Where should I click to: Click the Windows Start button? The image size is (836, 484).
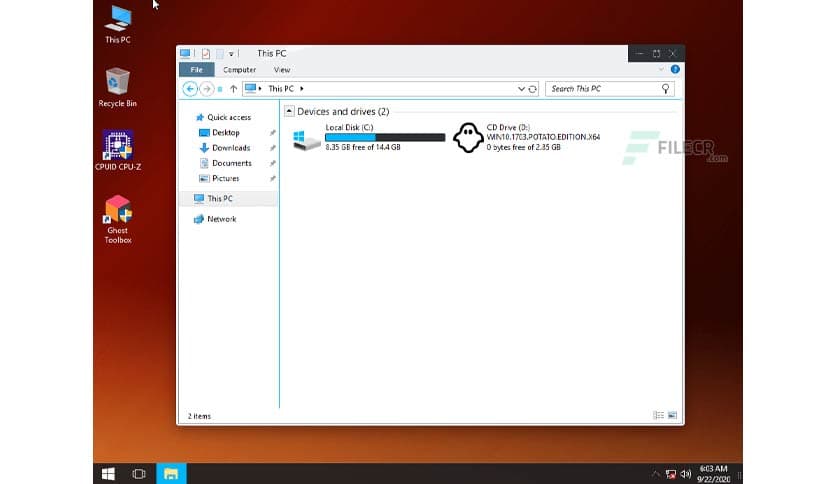108,473
